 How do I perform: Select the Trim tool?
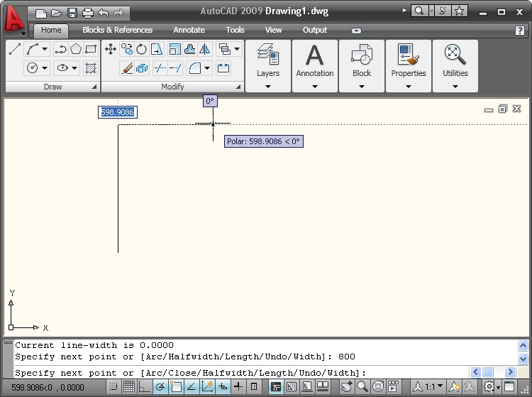(160, 68)
